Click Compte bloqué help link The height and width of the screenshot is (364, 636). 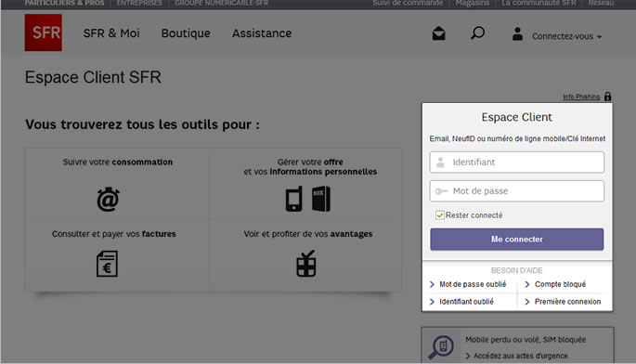560,284
